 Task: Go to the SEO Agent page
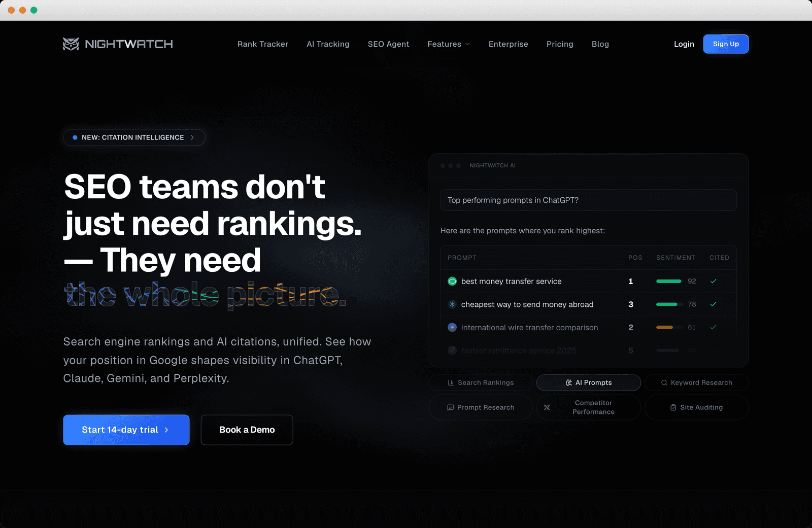[x=388, y=44]
